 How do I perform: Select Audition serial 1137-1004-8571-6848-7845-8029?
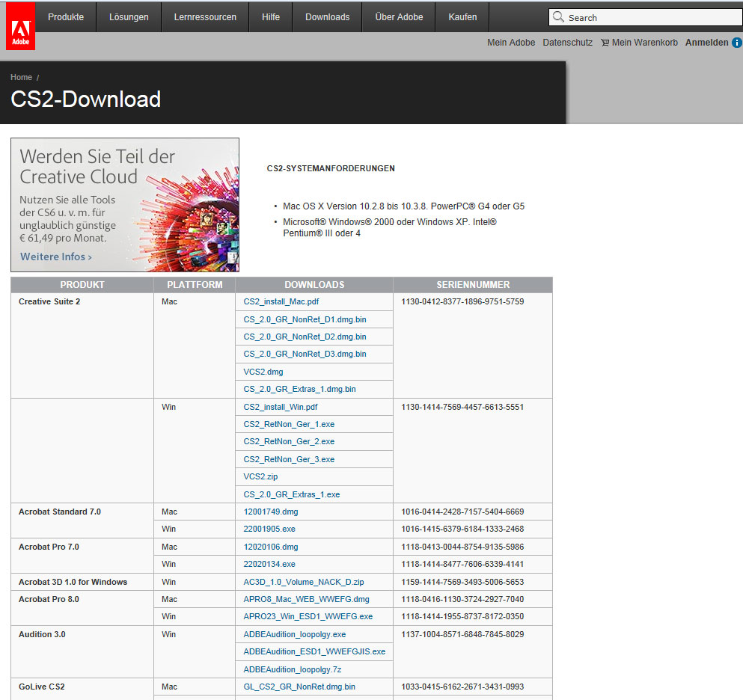[x=462, y=635]
